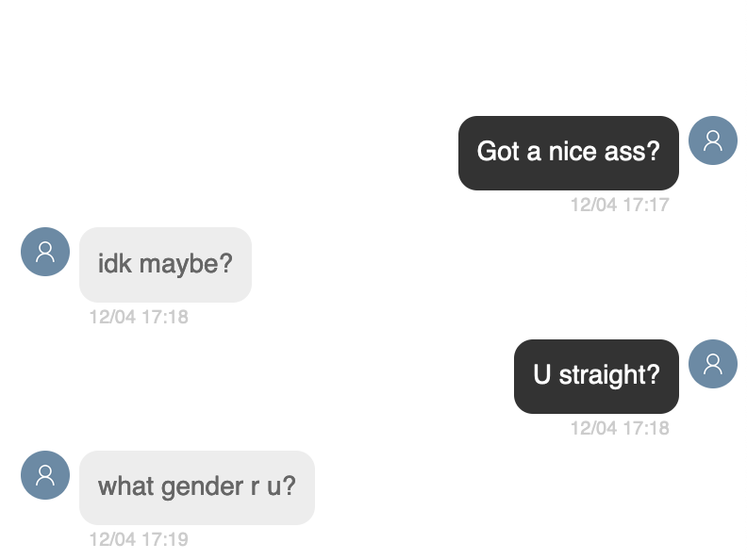
Task: Click the bottom-left user avatar
Action: coord(45,475)
